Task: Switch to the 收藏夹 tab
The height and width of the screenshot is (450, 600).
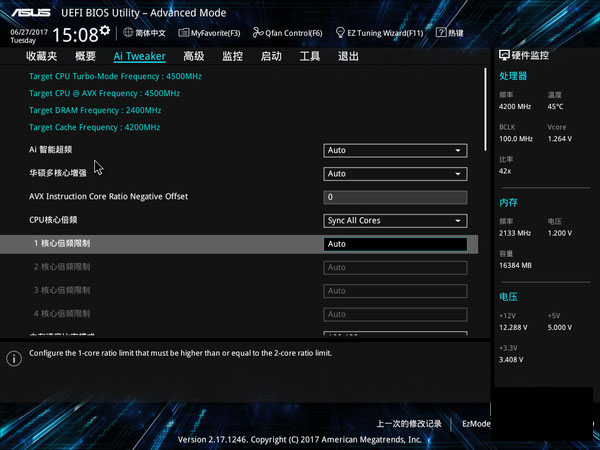Action: (42, 56)
